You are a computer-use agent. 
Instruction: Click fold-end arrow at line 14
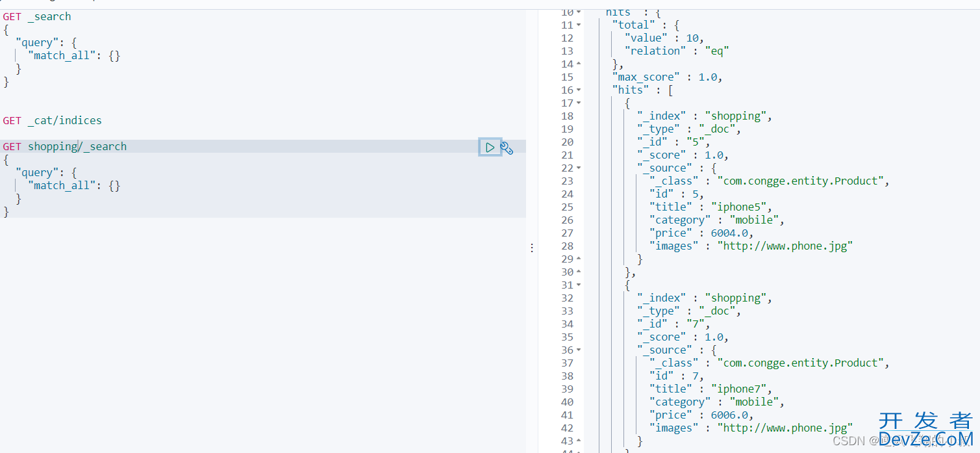click(x=579, y=64)
